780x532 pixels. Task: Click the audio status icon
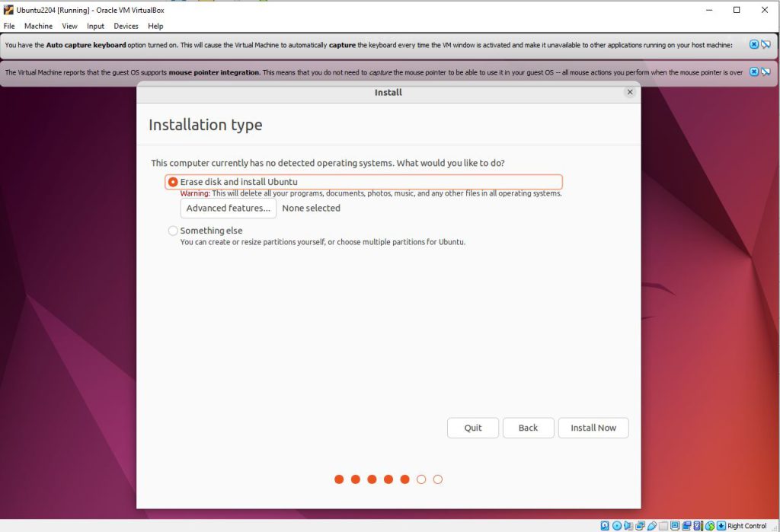[628, 526]
